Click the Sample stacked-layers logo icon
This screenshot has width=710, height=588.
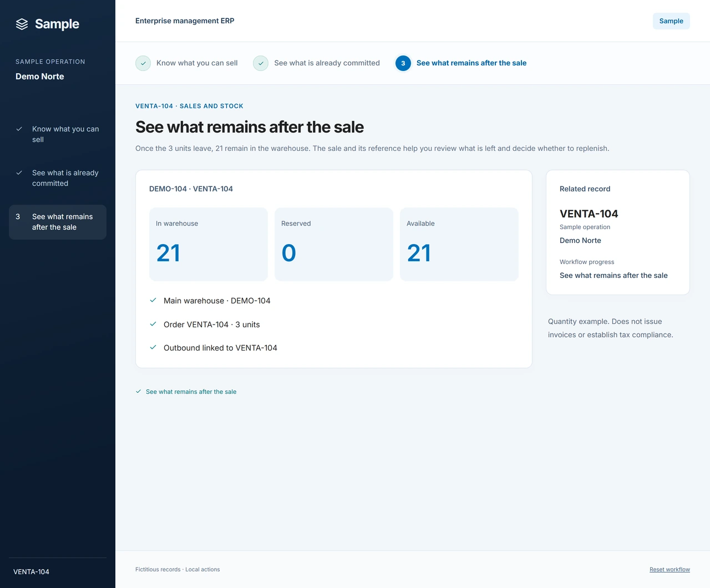coord(22,24)
